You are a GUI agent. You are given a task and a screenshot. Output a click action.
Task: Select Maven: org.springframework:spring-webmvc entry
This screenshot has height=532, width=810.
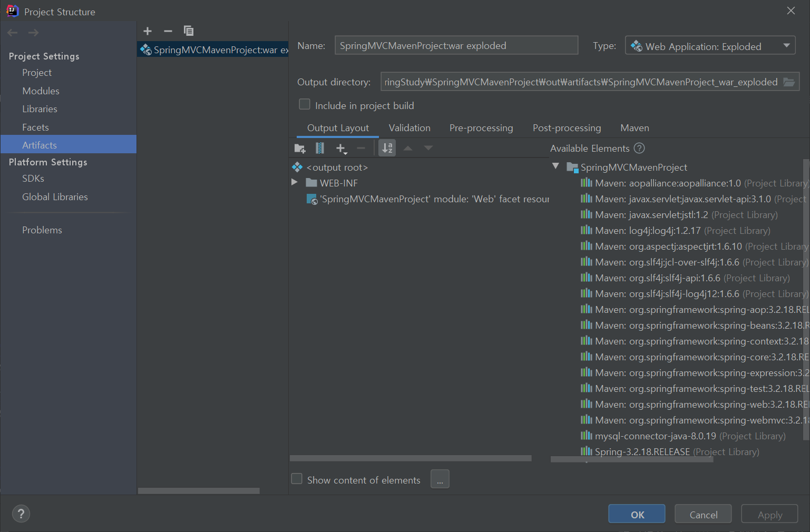pos(695,420)
